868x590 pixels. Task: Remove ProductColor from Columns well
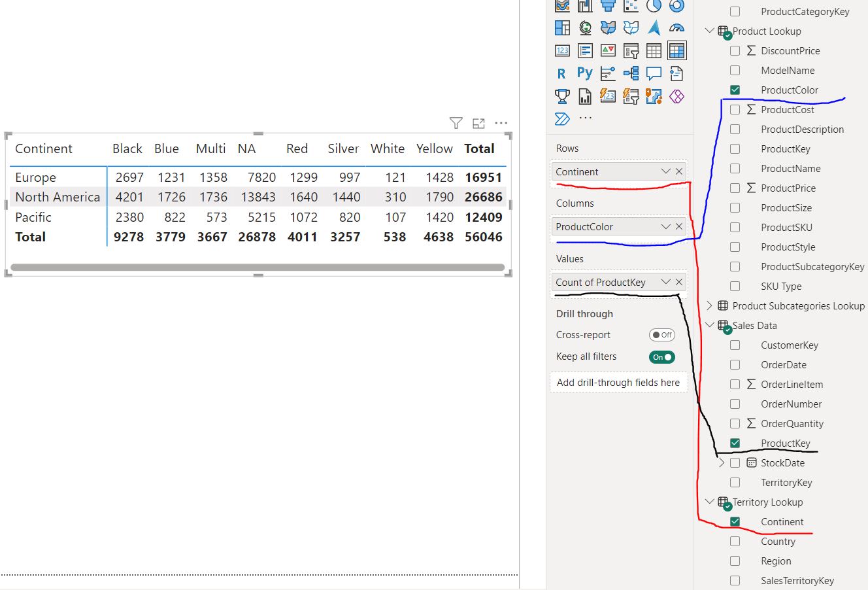pos(679,226)
